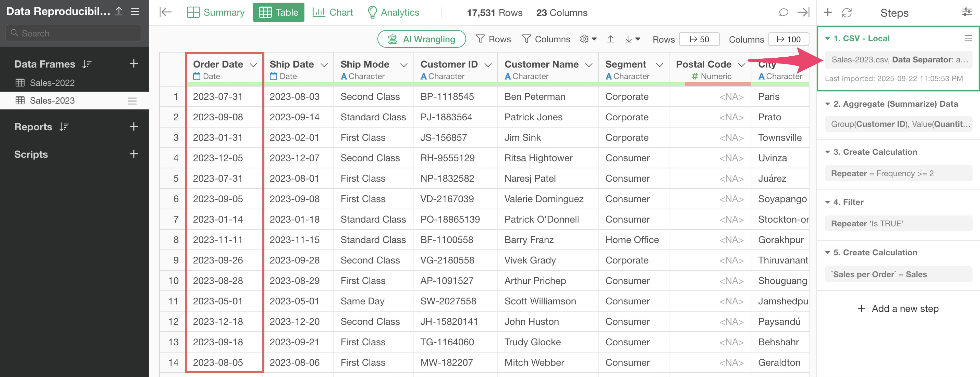Switch to the Summary tab
The height and width of the screenshot is (377, 980).
pos(216,12)
